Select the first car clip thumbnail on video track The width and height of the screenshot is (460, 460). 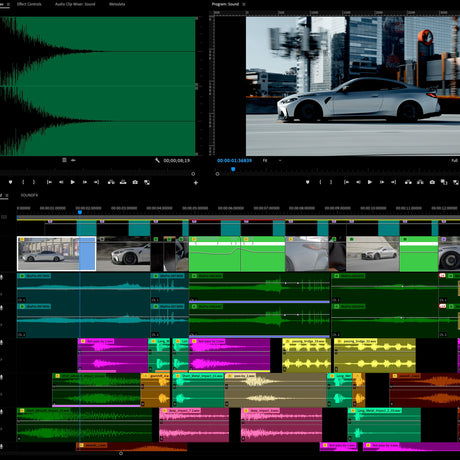56,254
